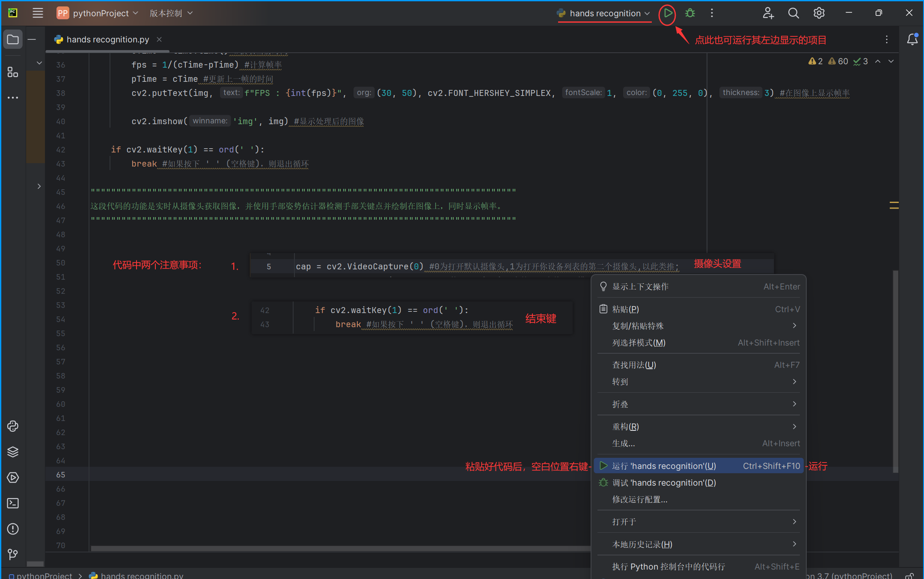
Task: Open the 版本控制 dropdown menu
Action: tap(171, 13)
